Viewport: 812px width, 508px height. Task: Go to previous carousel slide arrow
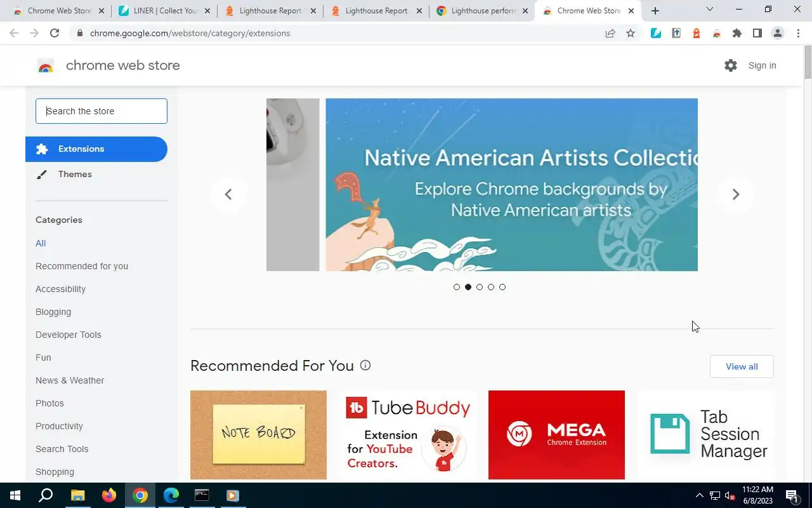point(228,194)
